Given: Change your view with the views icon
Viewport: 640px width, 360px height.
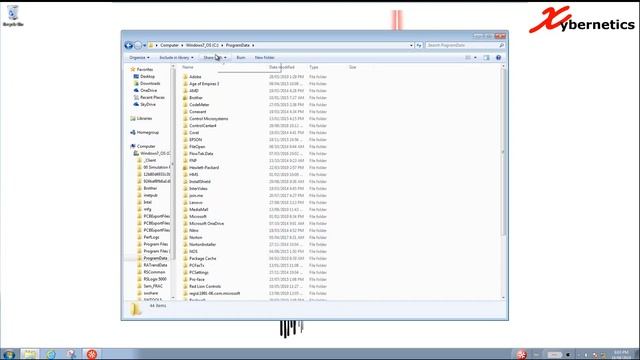Looking at the screenshot, I should (x=468, y=58).
